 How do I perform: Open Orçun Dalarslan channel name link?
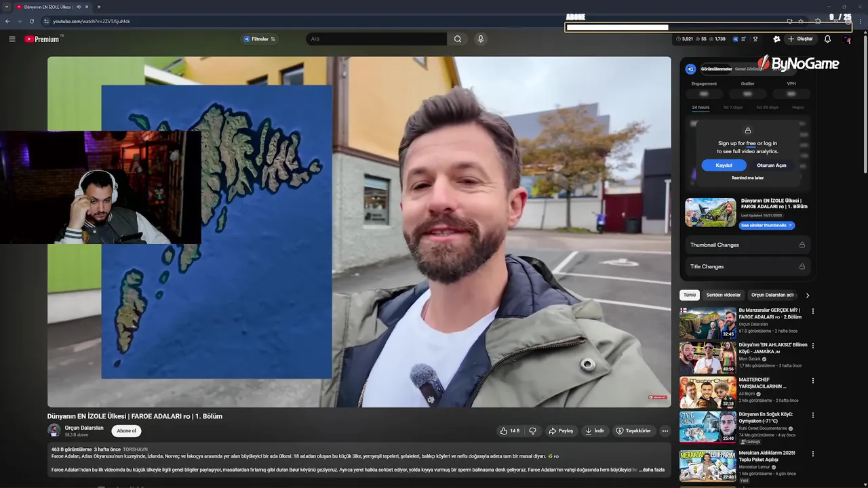click(x=84, y=428)
